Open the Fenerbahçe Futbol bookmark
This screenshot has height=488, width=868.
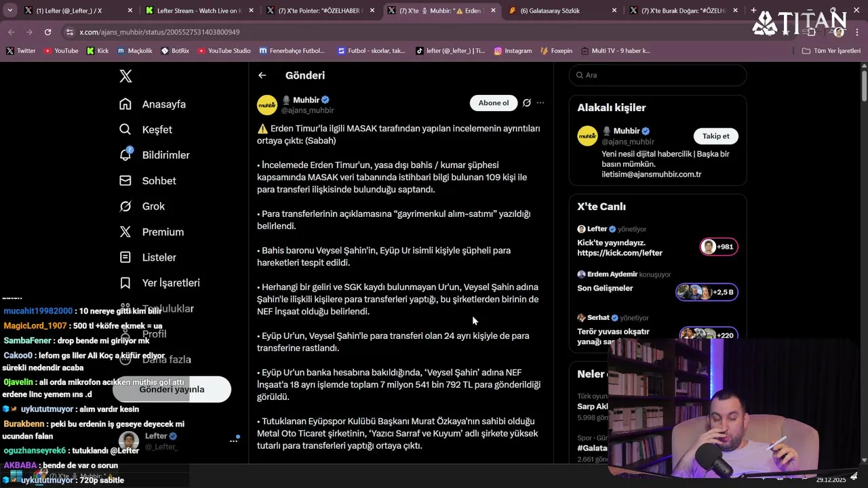click(292, 51)
